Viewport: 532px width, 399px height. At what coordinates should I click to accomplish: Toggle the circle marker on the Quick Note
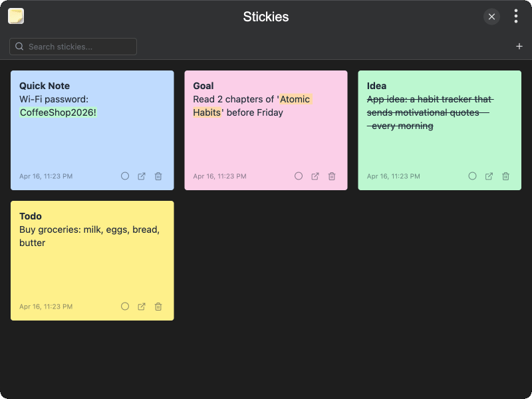click(x=125, y=176)
